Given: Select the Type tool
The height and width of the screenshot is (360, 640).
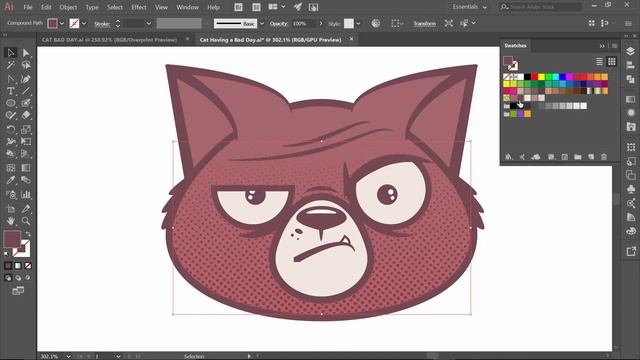Looking at the screenshot, I should (x=11, y=91).
